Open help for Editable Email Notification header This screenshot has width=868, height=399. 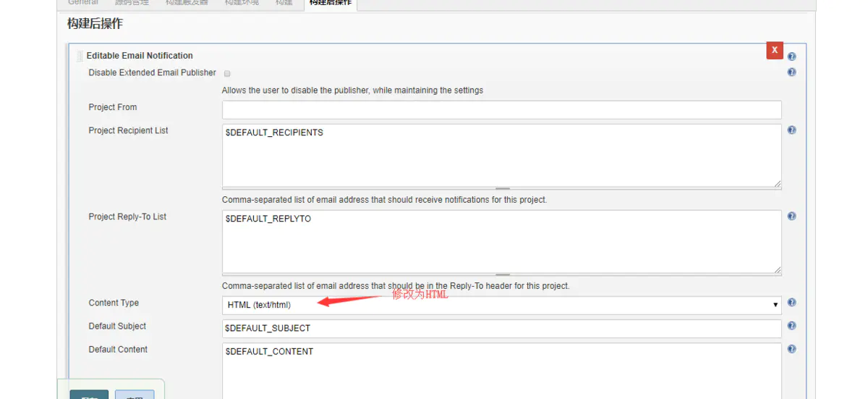click(x=792, y=56)
